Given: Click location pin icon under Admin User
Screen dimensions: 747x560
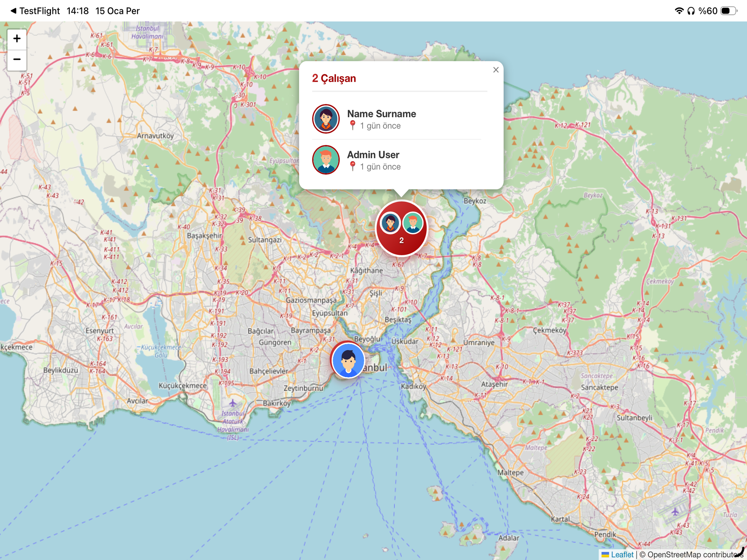Looking at the screenshot, I should 352,166.
